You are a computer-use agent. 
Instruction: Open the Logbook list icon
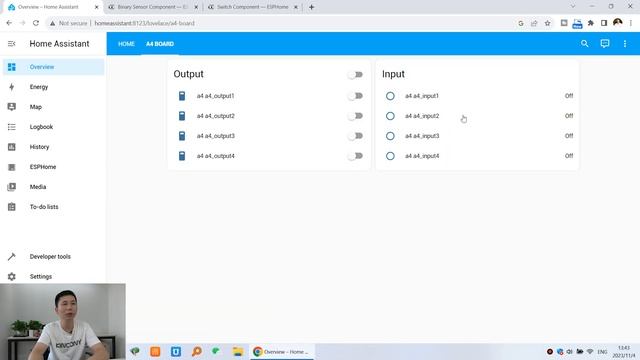click(11, 127)
